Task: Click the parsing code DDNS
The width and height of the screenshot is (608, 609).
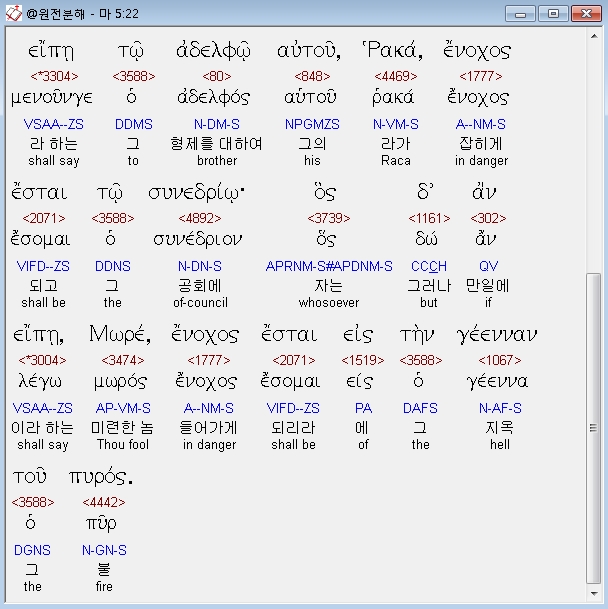Action: click(113, 266)
